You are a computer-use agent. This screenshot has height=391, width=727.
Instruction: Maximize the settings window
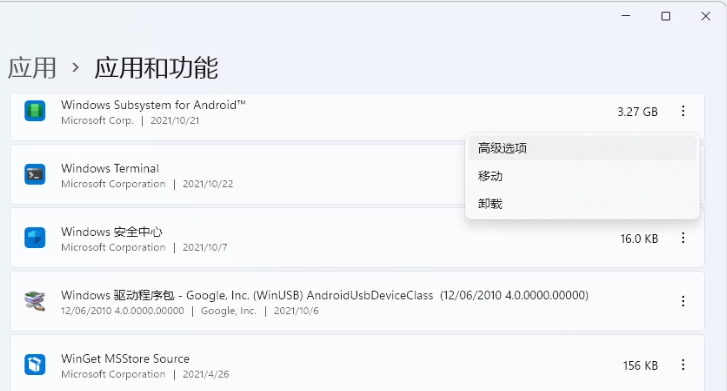pyautogui.click(x=666, y=16)
